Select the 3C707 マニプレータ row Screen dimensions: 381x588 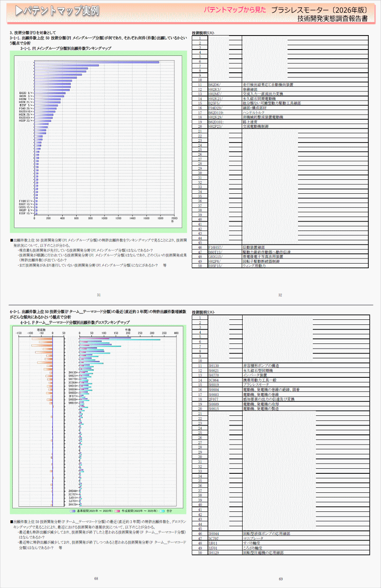click(x=253, y=539)
